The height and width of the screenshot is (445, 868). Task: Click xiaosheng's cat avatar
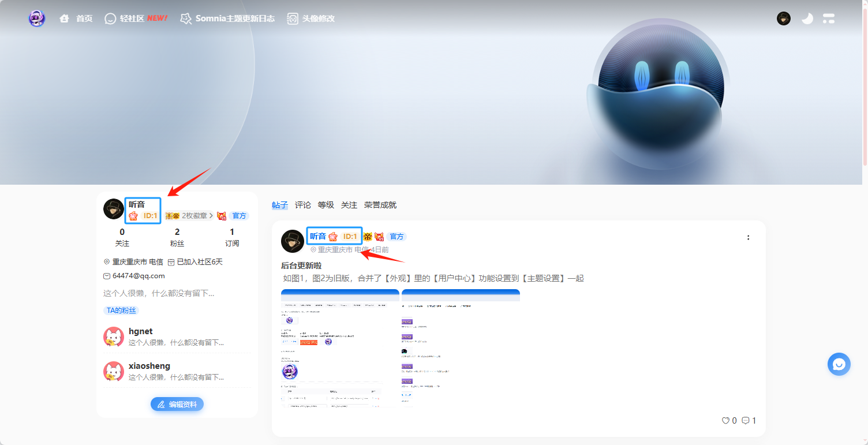114,371
